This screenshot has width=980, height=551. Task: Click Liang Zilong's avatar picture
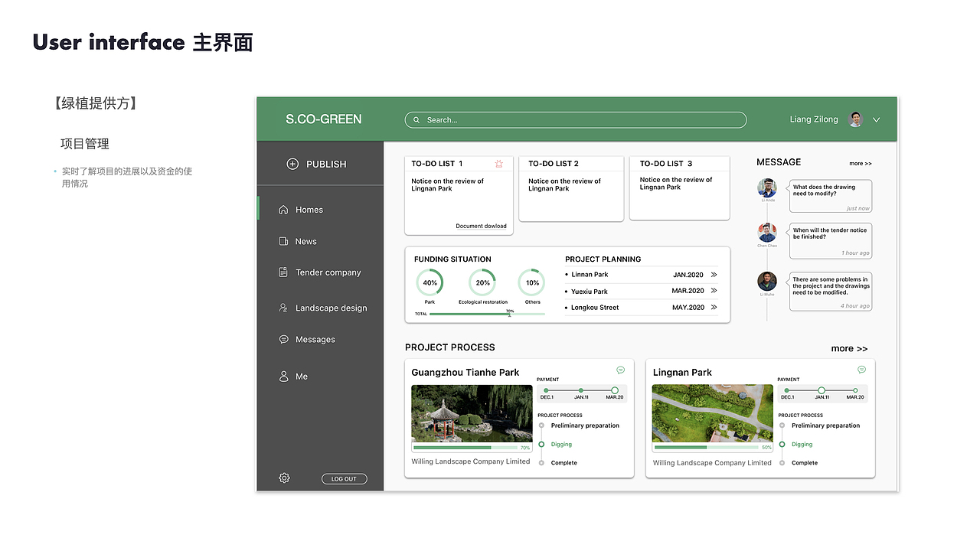coord(856,119)
